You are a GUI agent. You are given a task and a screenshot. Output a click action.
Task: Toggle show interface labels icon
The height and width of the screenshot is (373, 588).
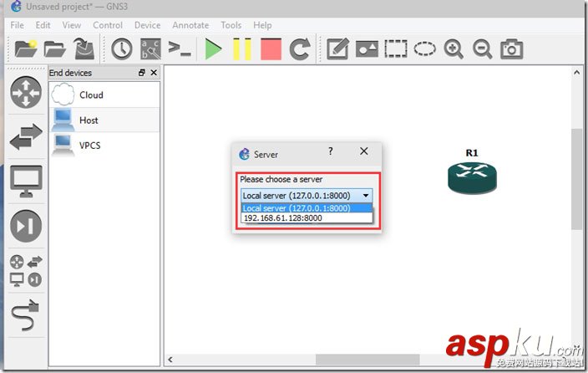[150, 49]
